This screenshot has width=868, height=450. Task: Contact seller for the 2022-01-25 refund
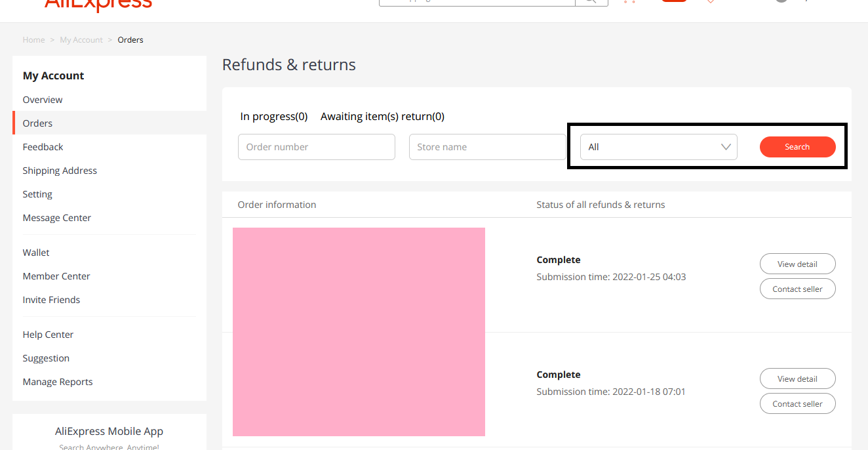tap(797, 289)
